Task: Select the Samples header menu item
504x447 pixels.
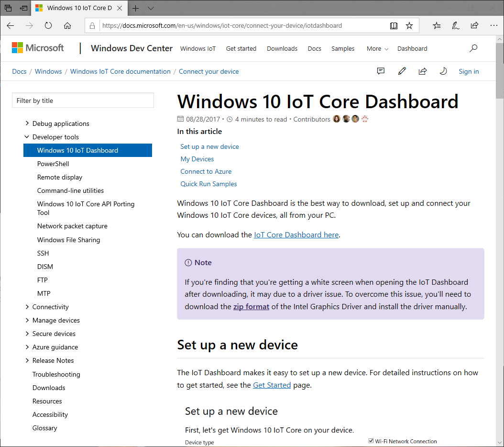Action: pos(343,48)
